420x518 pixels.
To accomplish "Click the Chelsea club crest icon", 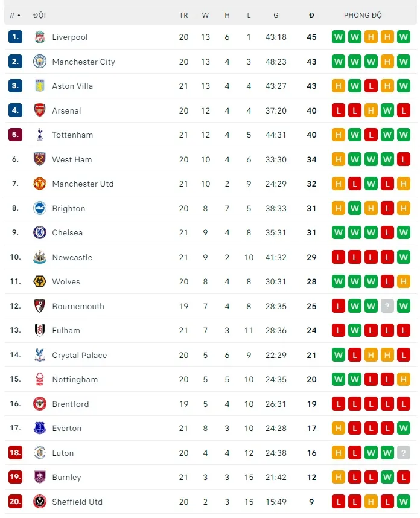I will [40, 232].
